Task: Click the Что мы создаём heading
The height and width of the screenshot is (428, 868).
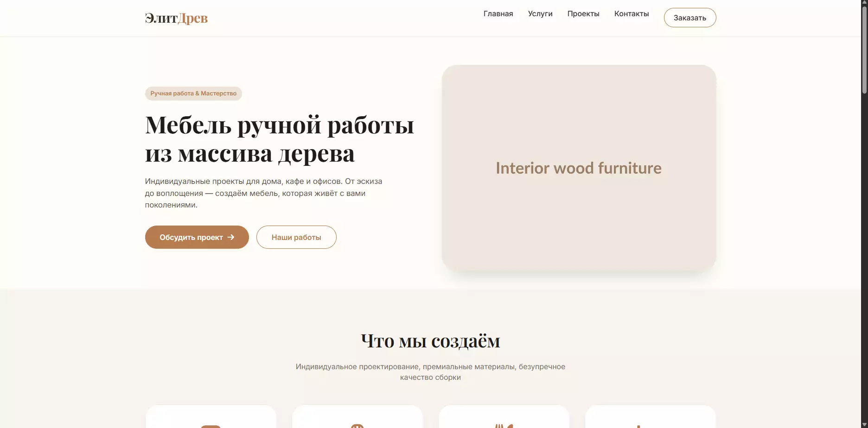Action: point(430,341)
